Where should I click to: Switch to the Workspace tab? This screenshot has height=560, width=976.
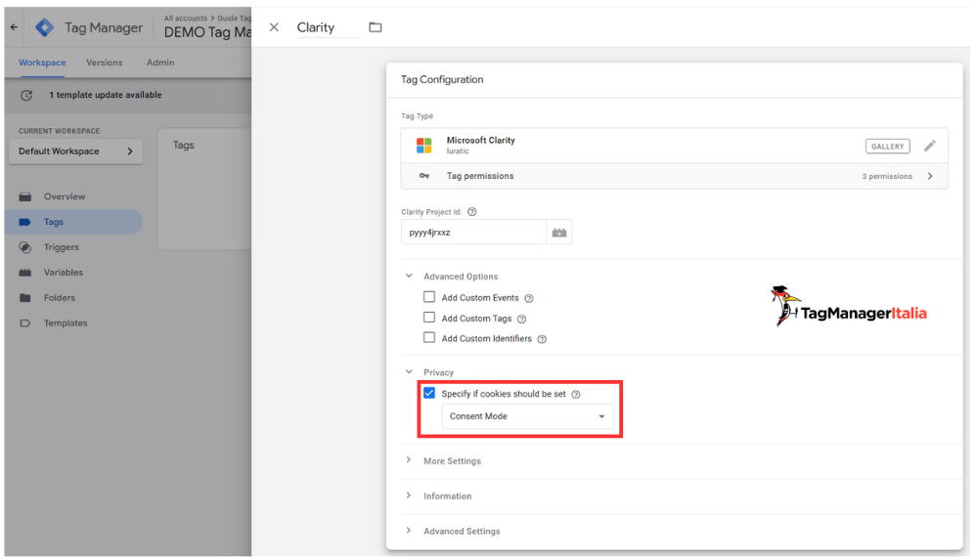tap(42, 63)
